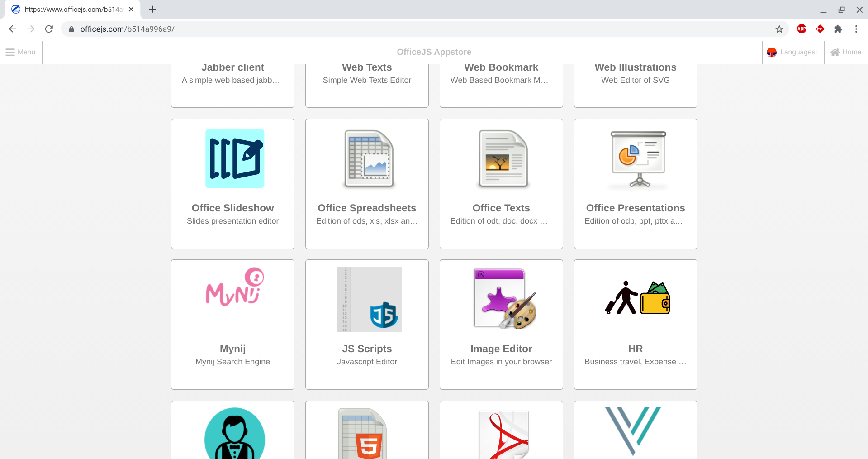The width and height of the screenshot is (868, 459).
Task: Open the Office Presentations easel icon
Action: [638, 159]
